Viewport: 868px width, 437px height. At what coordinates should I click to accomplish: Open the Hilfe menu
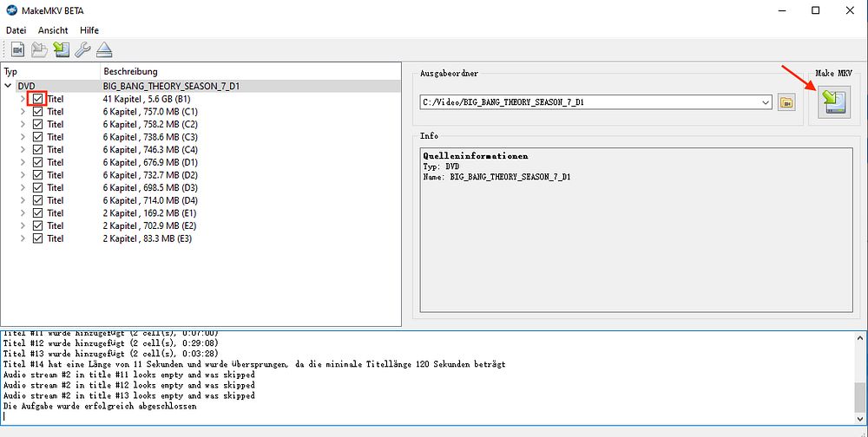click(x=89, y=30)
